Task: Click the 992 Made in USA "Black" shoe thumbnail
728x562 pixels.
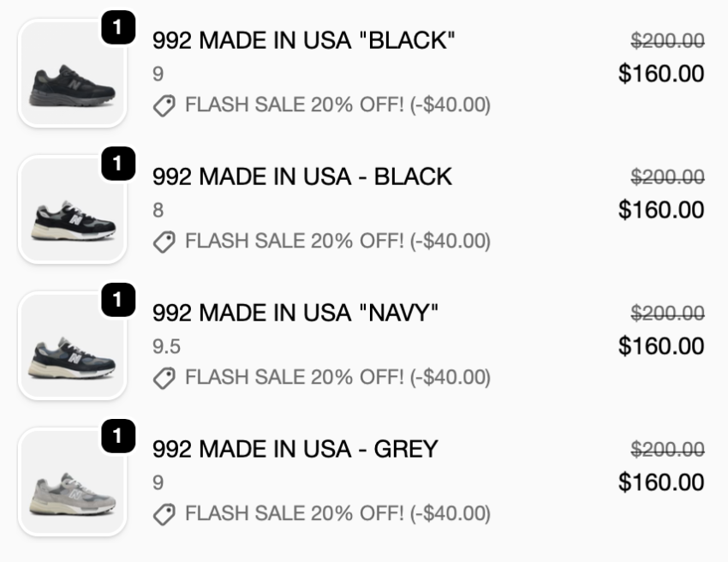Action: click(73, 75)
